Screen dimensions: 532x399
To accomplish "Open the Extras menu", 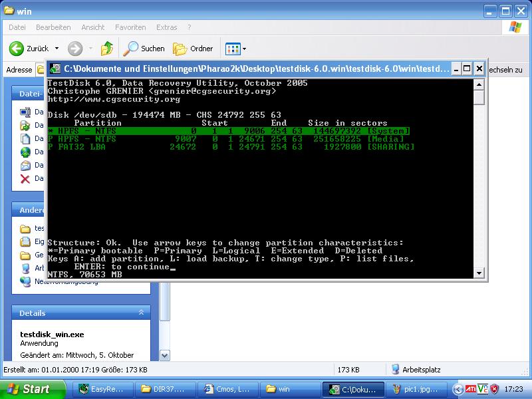I will [x=167, y=27].
